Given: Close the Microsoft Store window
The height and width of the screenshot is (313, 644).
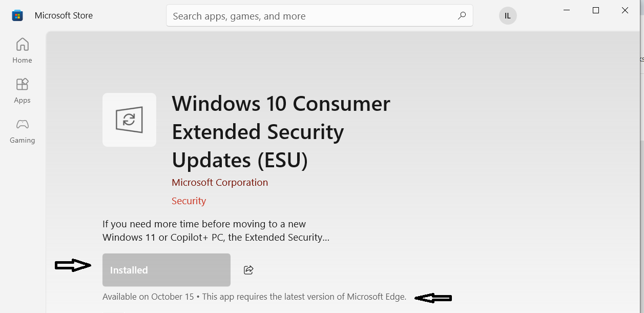Looking at the screenshot, I should pyautogui.click(x=625, y=10).
